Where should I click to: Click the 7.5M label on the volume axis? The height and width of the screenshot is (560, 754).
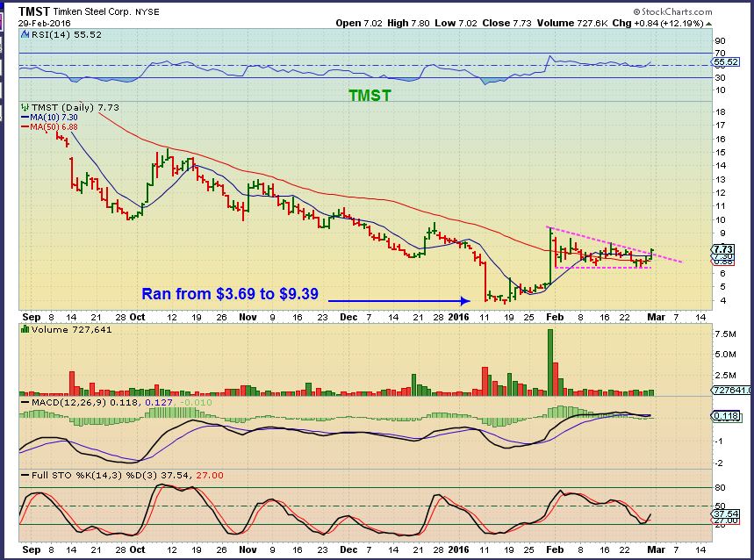tap(725, 334)
